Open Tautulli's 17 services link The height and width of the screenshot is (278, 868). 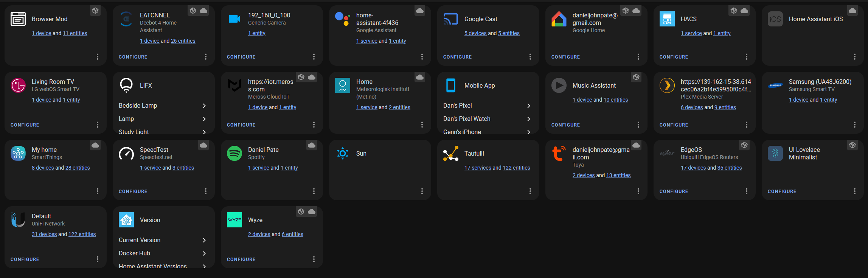[x=478, y=168]
